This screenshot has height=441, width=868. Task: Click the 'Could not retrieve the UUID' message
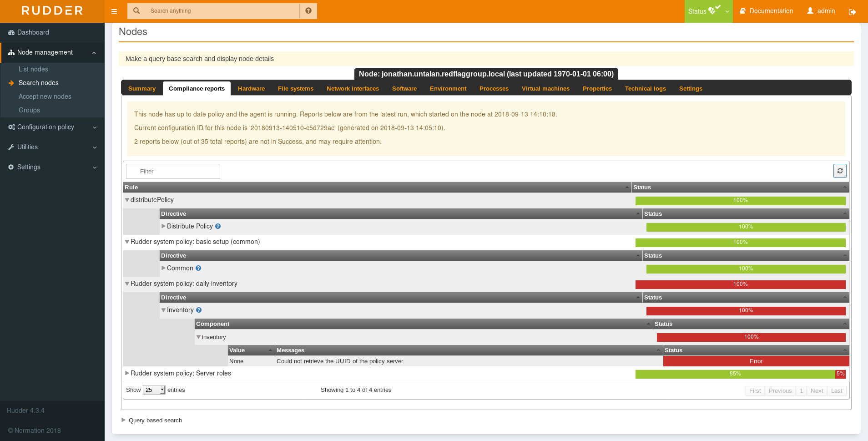click(340, 361)
